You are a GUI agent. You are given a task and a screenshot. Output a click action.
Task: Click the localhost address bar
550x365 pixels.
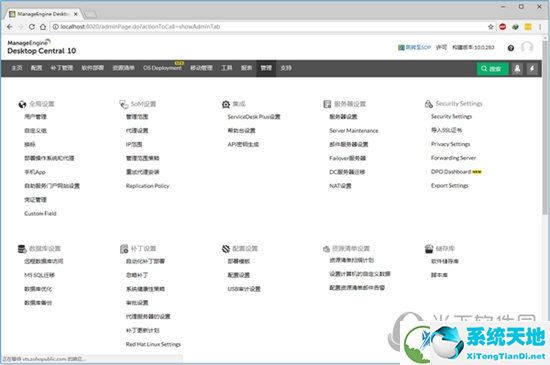270,27
